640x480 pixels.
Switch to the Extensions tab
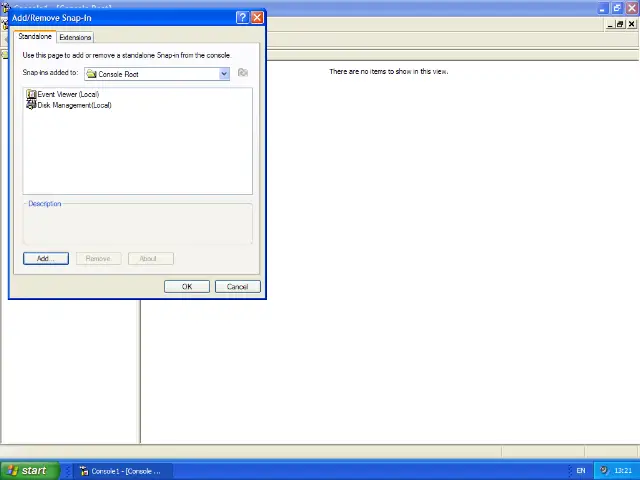pyautogui.click(x=75, y=37)
